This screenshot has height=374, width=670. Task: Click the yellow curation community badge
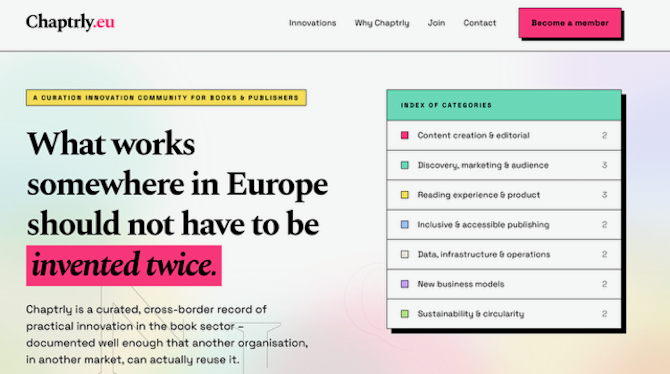click(166, 98)
